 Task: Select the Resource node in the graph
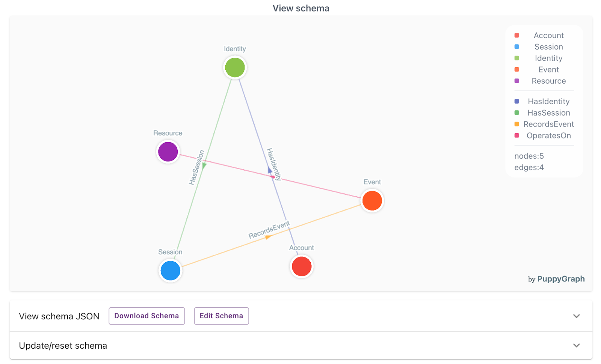(168, 152)
